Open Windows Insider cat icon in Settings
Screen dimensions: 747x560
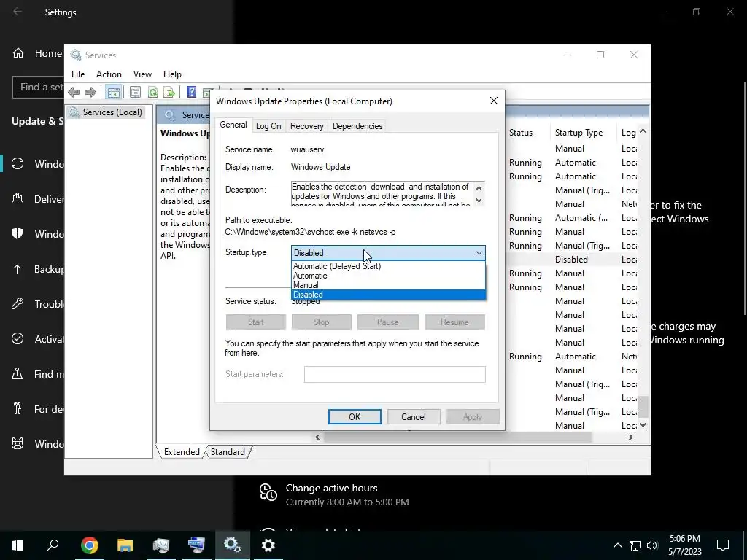(18, 444)
